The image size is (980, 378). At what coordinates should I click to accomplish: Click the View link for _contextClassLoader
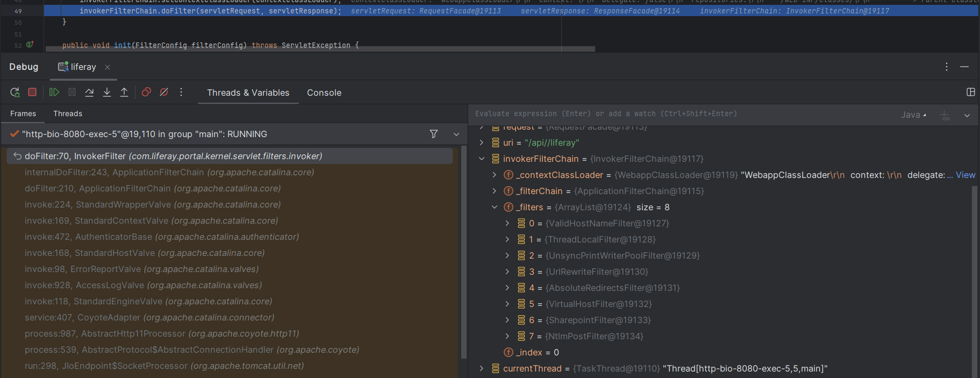point(965,175)
